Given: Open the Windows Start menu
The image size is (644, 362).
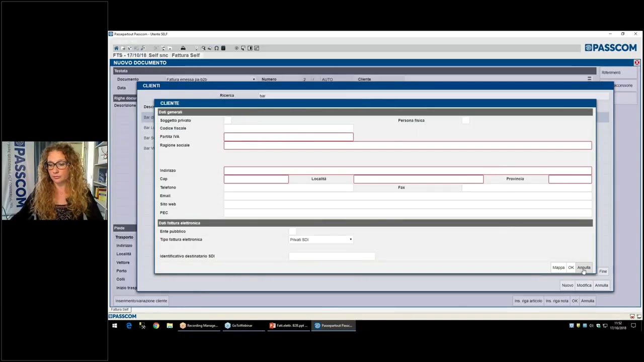Looking at the screenshot, I should pos(115,326).
